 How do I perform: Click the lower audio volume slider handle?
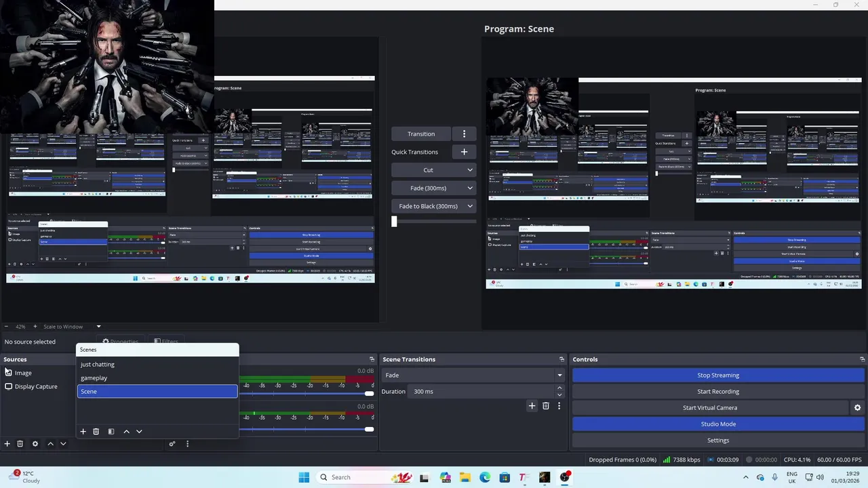point(369,429)
